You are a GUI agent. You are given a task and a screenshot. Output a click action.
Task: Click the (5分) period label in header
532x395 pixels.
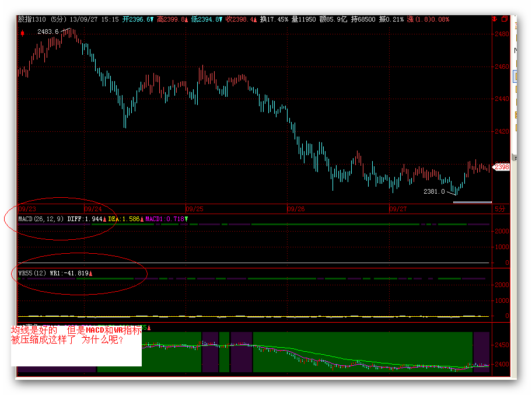pos(59,19)
